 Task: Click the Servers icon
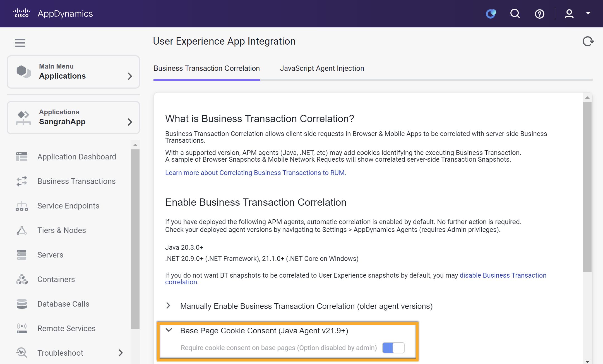(22, 255)
